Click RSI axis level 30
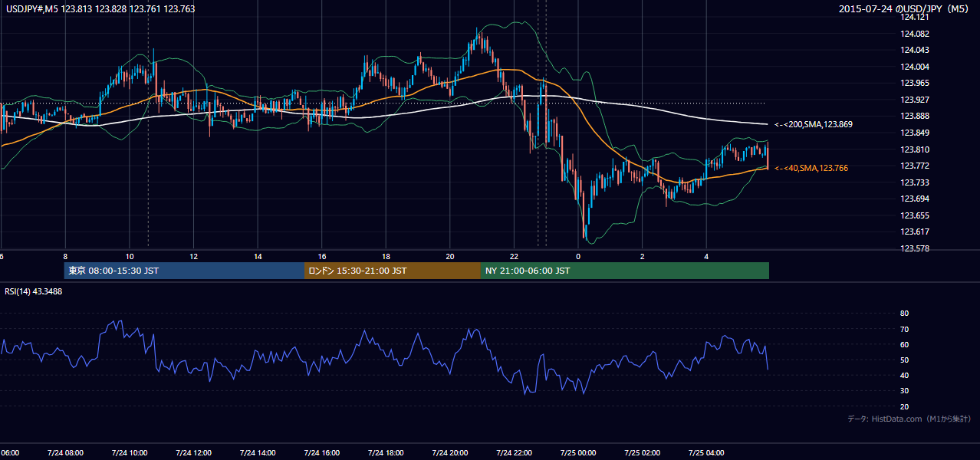The height and width of the screenshot is (460, 980). (905, 391)
